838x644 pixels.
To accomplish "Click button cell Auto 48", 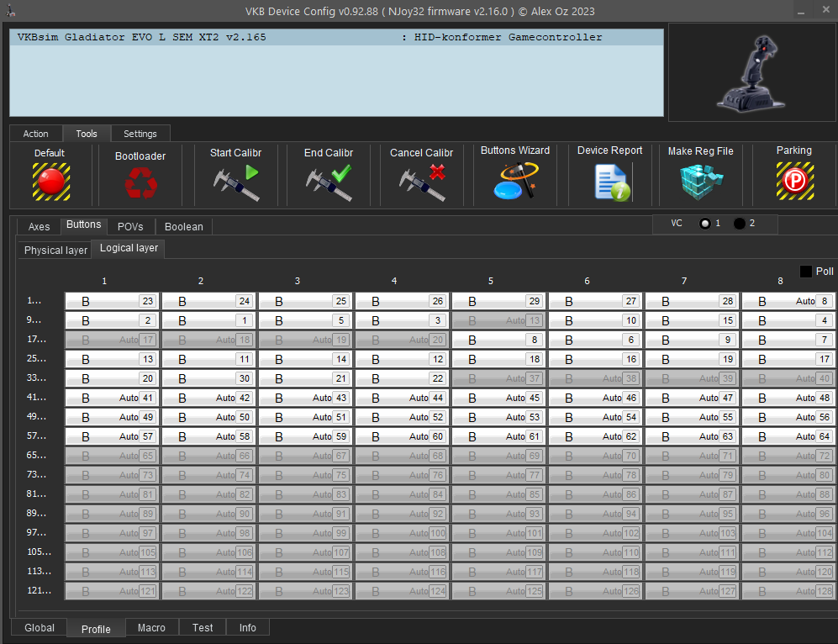I will pos(788,399).
